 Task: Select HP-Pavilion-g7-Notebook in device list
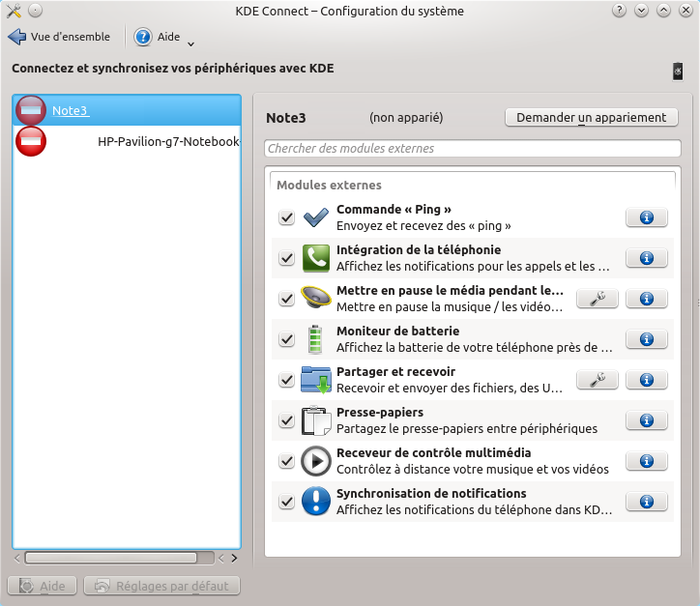pyautogui.click(x=168, y=141)
